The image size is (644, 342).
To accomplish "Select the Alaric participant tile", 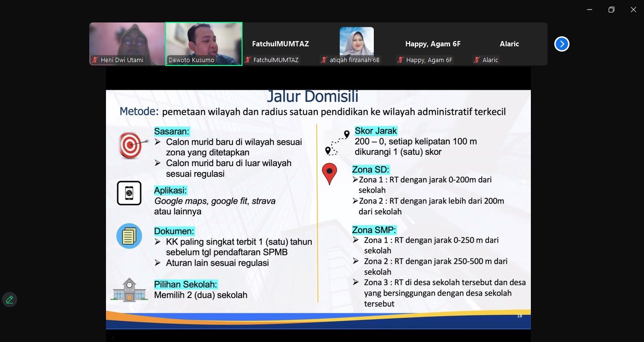I will pos(509,43).
